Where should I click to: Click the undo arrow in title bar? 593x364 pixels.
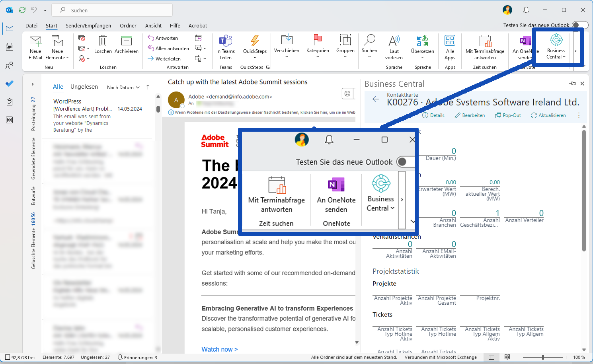[x=34, y=10]
